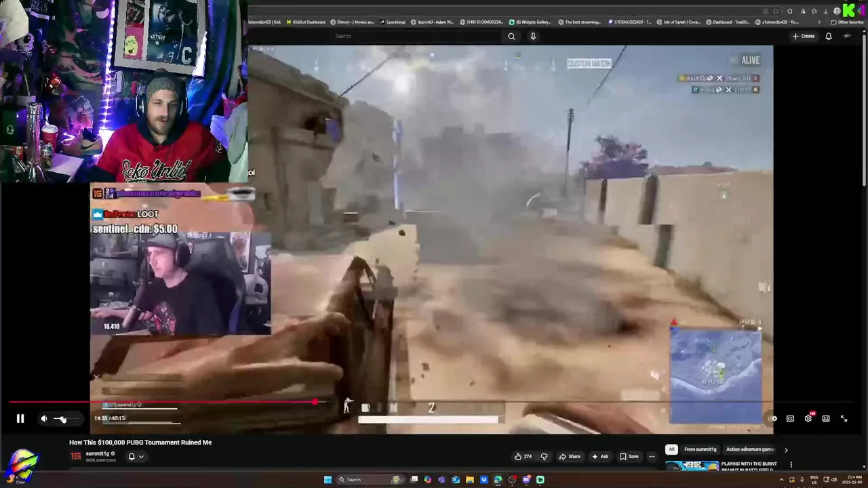Click the green Kick extension icon

tap(848, 11)
